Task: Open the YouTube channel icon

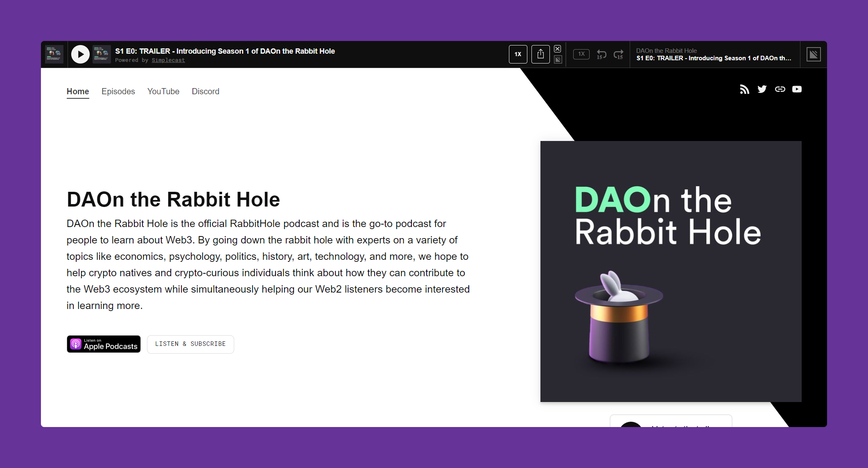Action: (x=797, y=89)
